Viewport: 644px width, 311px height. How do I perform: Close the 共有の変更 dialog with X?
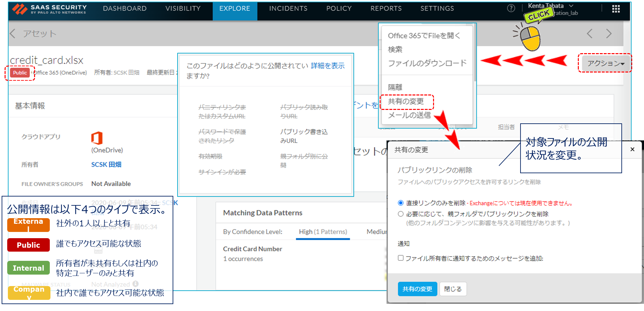pos(632,150)
